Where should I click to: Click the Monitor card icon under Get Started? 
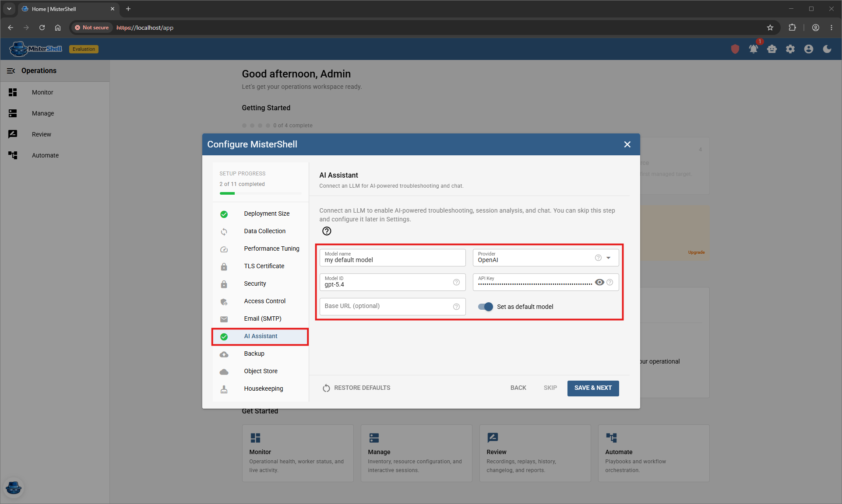click(255, 438)
